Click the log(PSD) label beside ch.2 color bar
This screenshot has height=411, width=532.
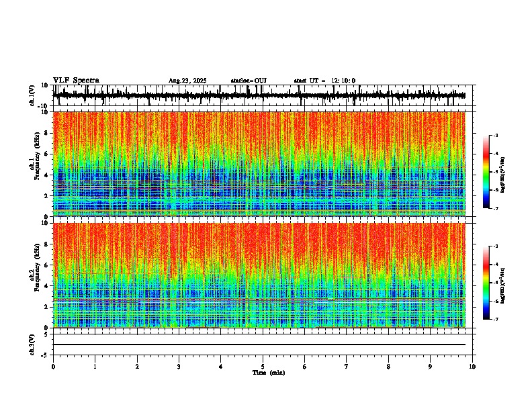tap(503, 285)
